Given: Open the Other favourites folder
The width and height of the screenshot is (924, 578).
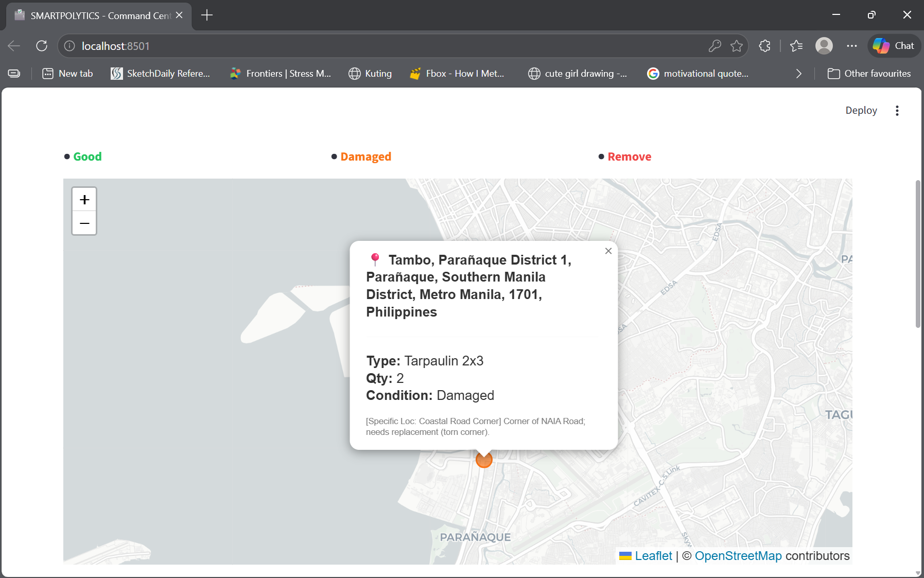Looking at the screenshot, I should [869, 74].
